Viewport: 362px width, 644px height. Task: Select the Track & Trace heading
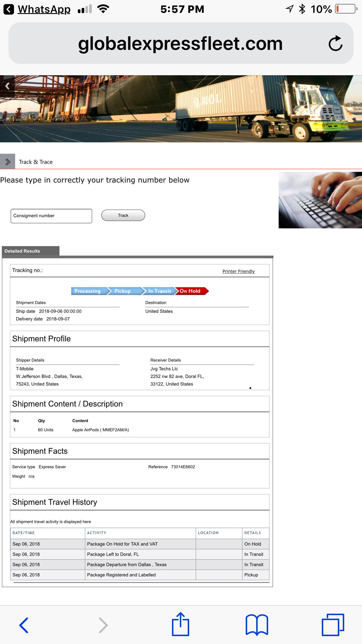pyautogui.click(x=36, y=162)
